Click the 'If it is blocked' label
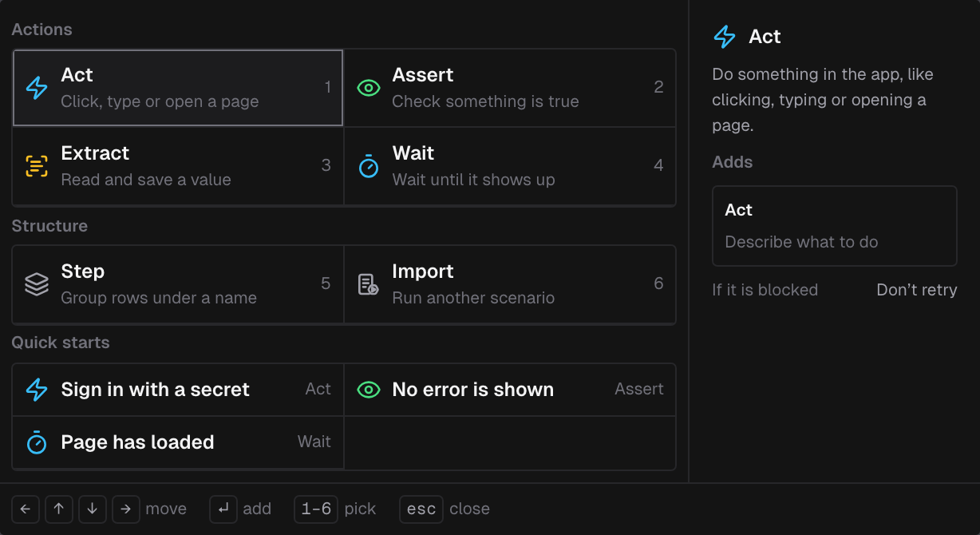Viewport: 980px width, 535px height. coord(765,290)
